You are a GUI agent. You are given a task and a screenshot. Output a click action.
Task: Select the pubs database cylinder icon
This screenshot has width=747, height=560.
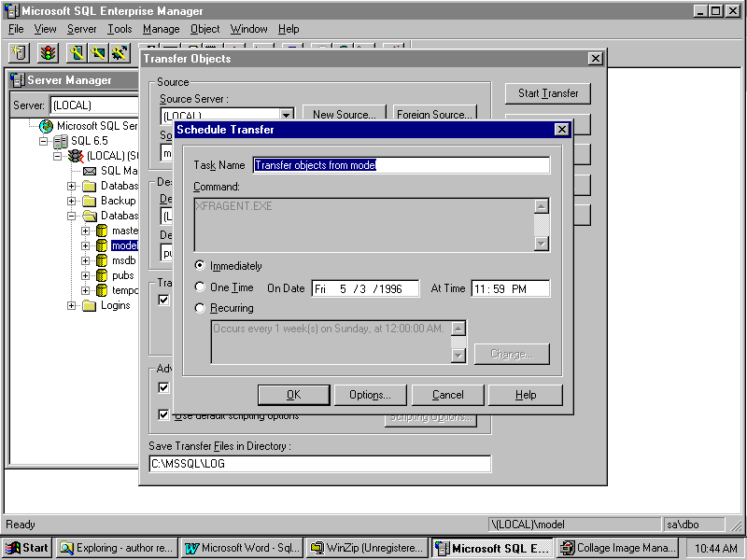click(x=102, y=275)
